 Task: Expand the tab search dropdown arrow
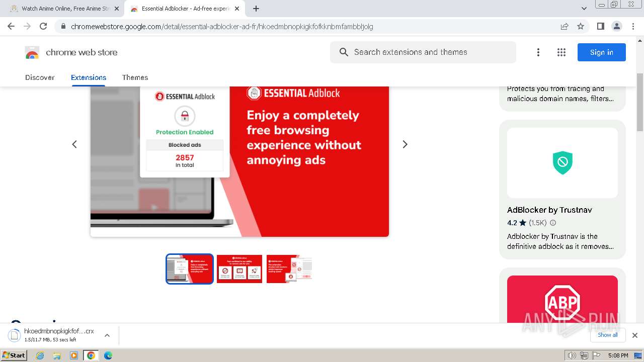coord(584,9)
